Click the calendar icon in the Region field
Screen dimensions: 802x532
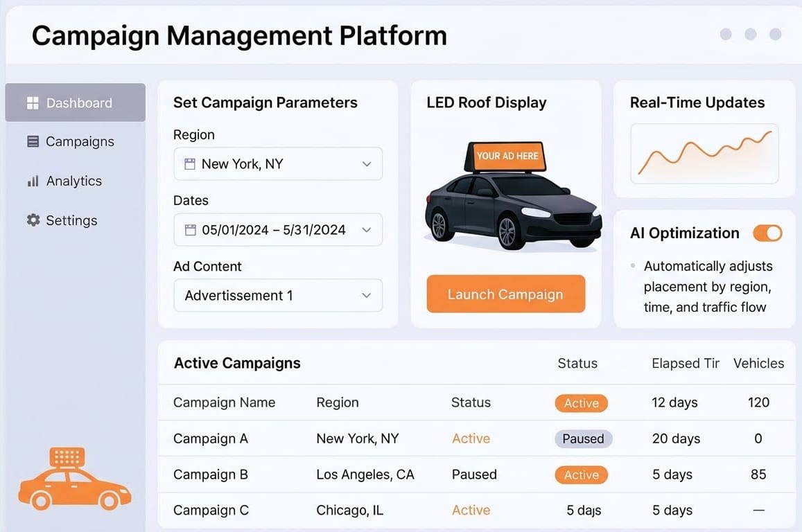click(189, 163)
